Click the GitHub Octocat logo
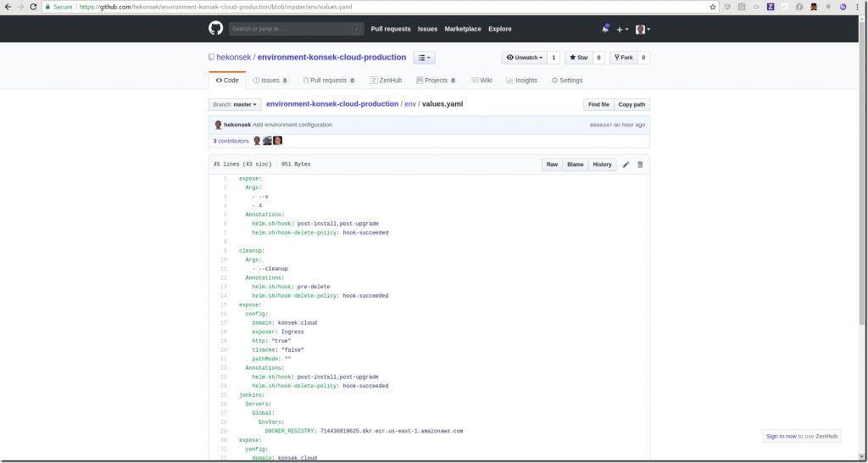This screenshot has width=868, height=463. [216, 28]
